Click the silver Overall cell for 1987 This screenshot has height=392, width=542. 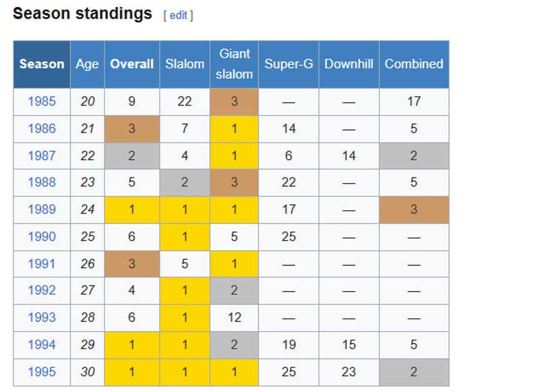point(132,156)
